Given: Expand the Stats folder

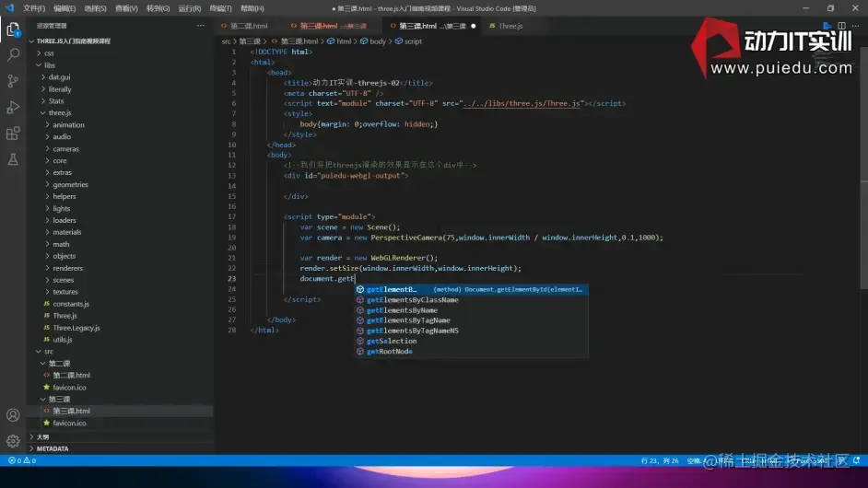Looking at the screenshot, I should click(55, 101).
